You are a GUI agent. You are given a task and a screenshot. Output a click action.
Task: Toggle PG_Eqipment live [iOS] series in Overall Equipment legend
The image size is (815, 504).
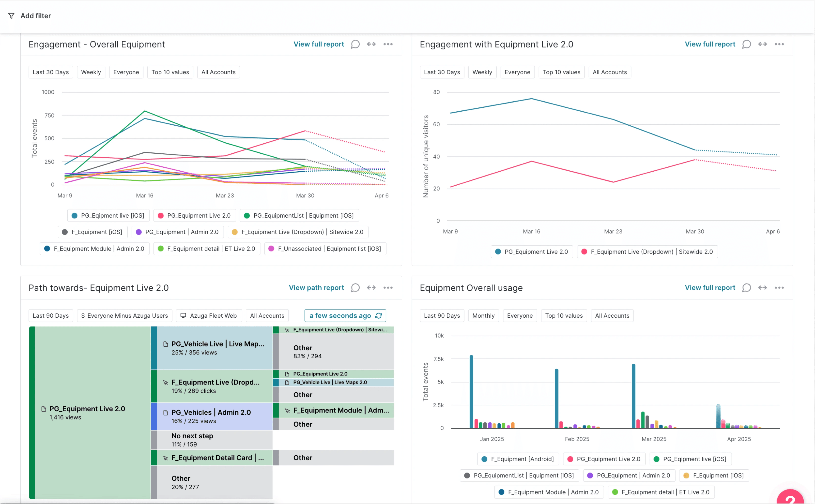coord(108,216)
